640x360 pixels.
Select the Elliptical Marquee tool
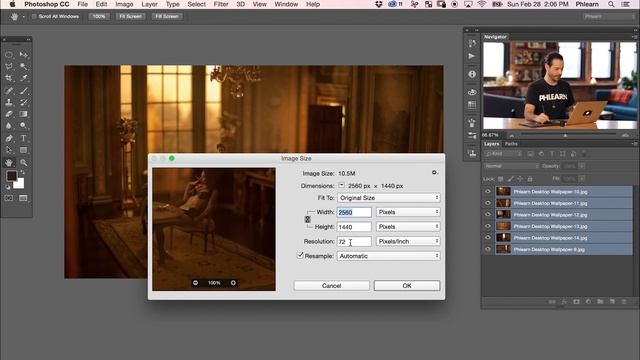point(9,55)
